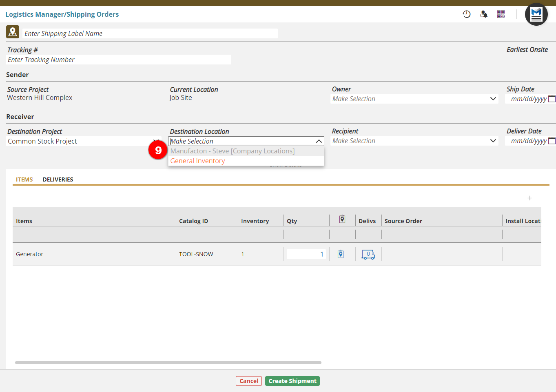Click the Cancel button
The height and width of the screenshot is (392, 556).
[x=249, y=381]
